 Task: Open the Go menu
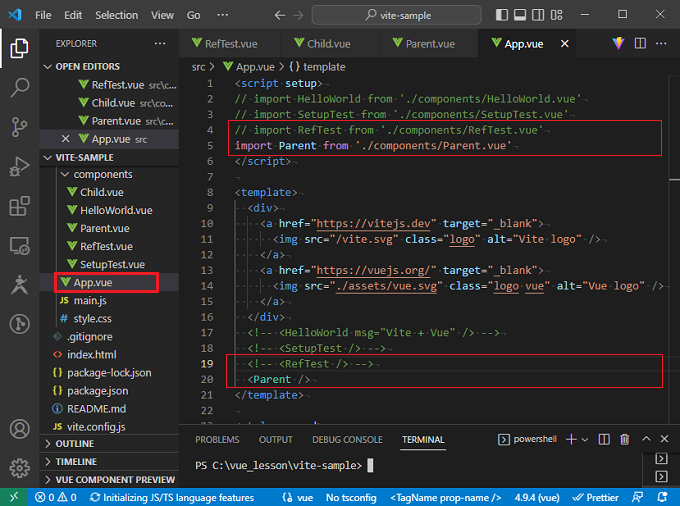coord(193,15)
